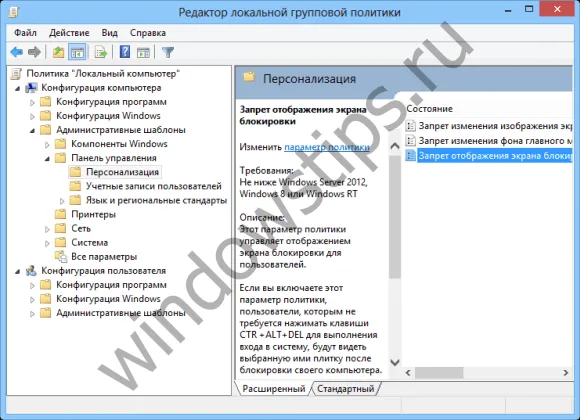Click the Конфигурация компьютера node icon
Screen dimensions: 580x420
click(x=31, y=88)
